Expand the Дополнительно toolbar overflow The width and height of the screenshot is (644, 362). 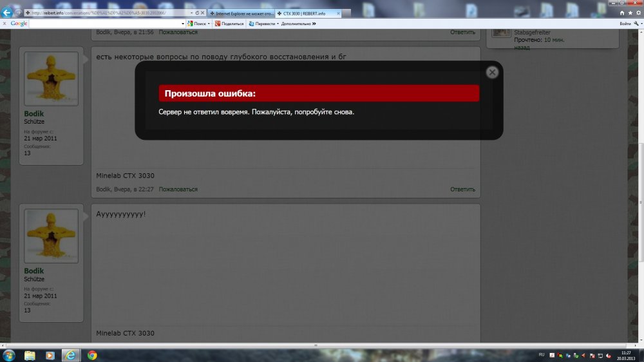(314, 23)
